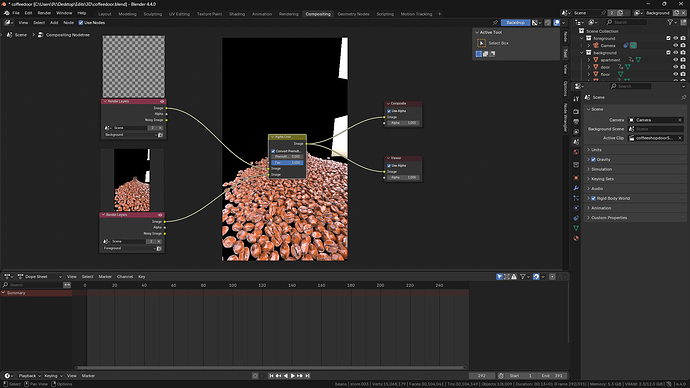Image resolution: width=690 pixels, height=388 pixels.
Task: Expand the door object in outliner
Action: pyautogui.click(x=589, y=67)
